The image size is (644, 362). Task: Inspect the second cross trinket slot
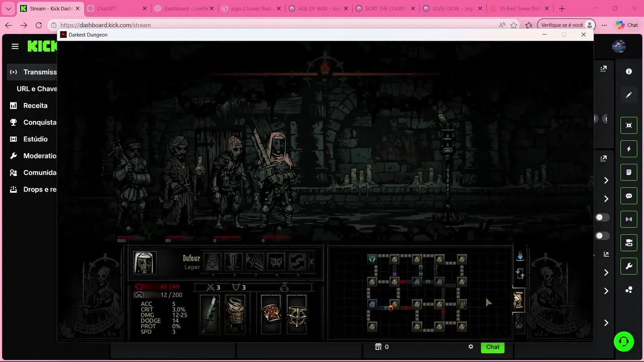pyautogui.click(x=296, y=314)
